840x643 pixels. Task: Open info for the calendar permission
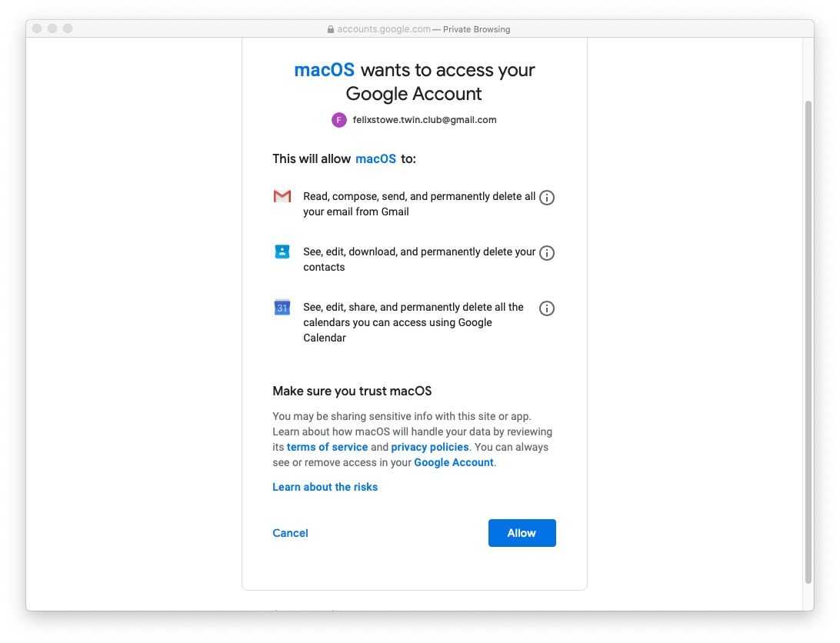coord(547,308)
